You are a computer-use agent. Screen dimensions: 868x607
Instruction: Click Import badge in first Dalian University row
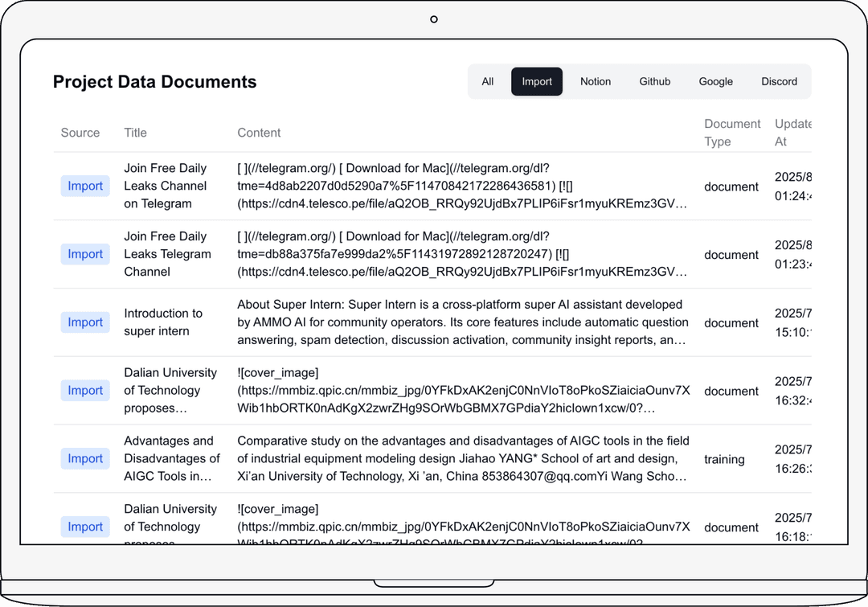[85, 391]
